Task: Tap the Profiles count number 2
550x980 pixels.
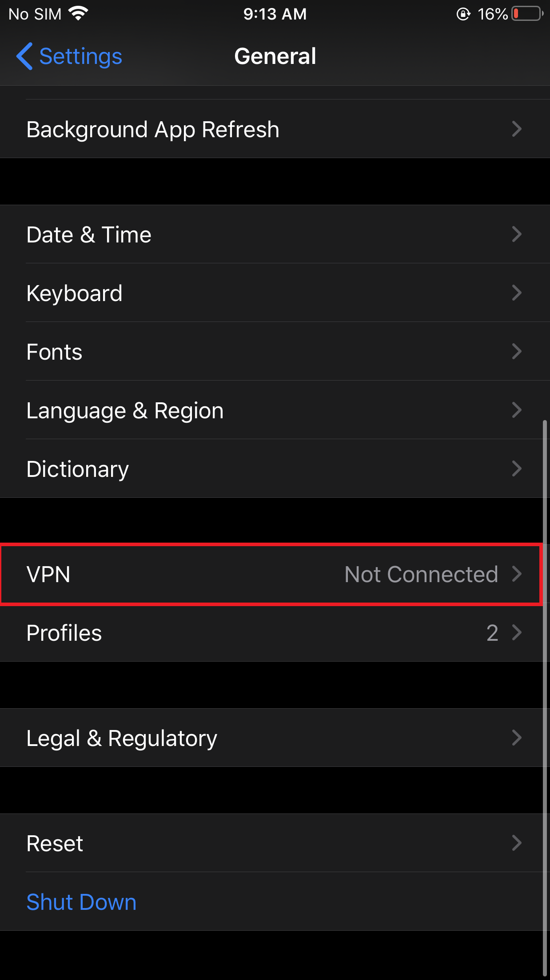Action: 492,633
